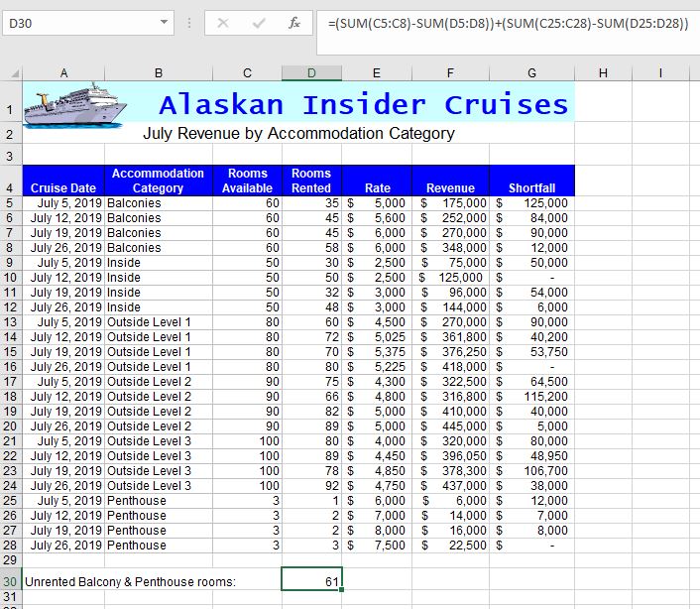Select the column D header

click(x=311, y=72)
